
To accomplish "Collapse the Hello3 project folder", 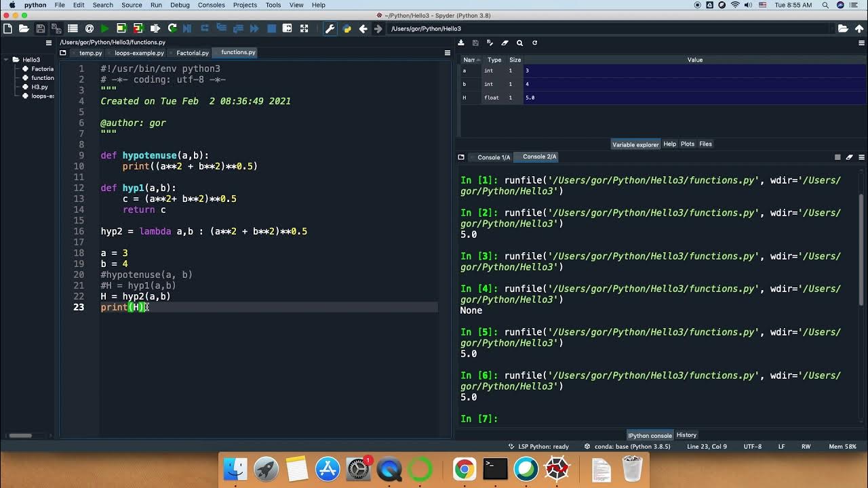I will pos(6,60).
